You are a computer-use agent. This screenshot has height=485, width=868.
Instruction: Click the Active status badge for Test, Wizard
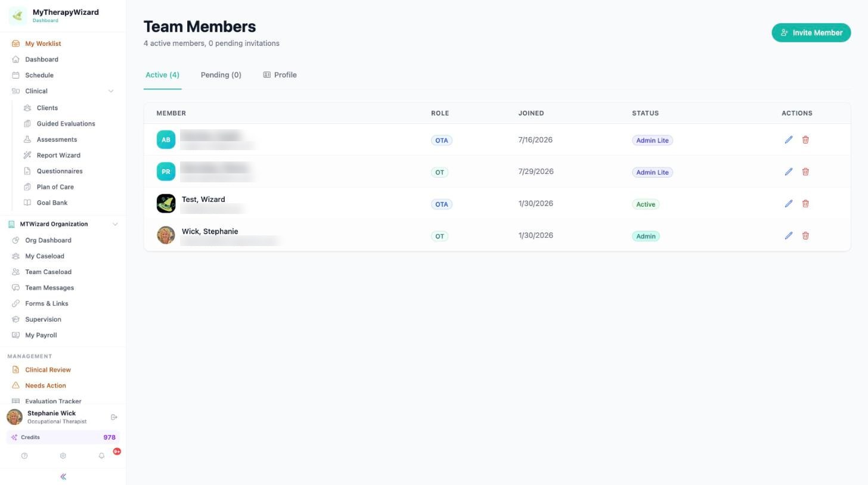(646, 204)
